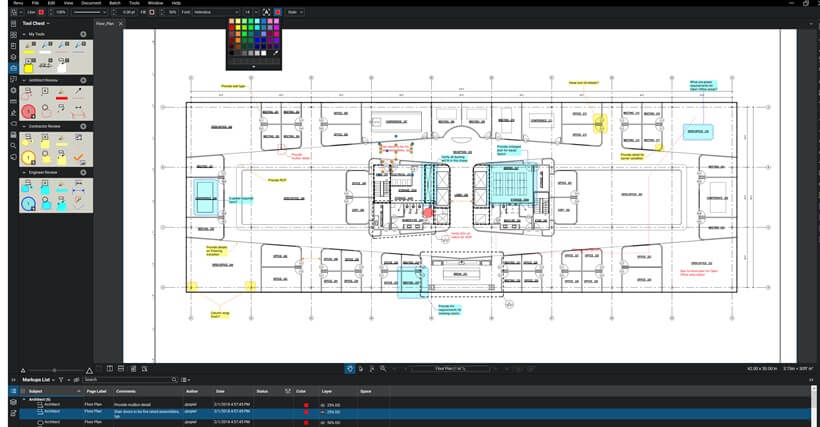The height and width of the screenshot is (427, 820).
Task: Select the blue dimension tool in Engineer Review
Action: (78, 185)
